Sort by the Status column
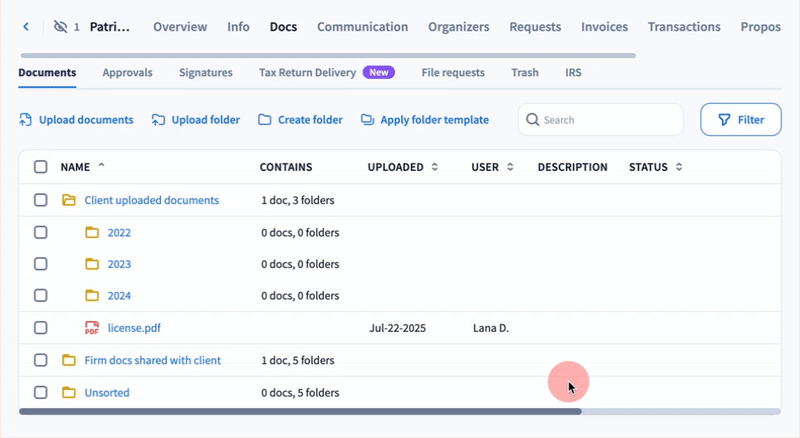The height and width of the screenshot is (438, 800). coord(679,167)
